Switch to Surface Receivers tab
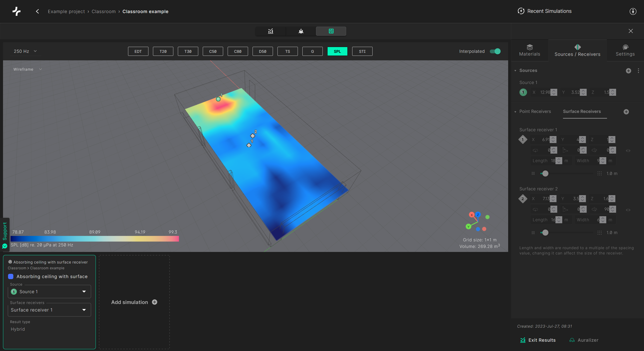Screen dimensions: 644x351 point(582,111)
